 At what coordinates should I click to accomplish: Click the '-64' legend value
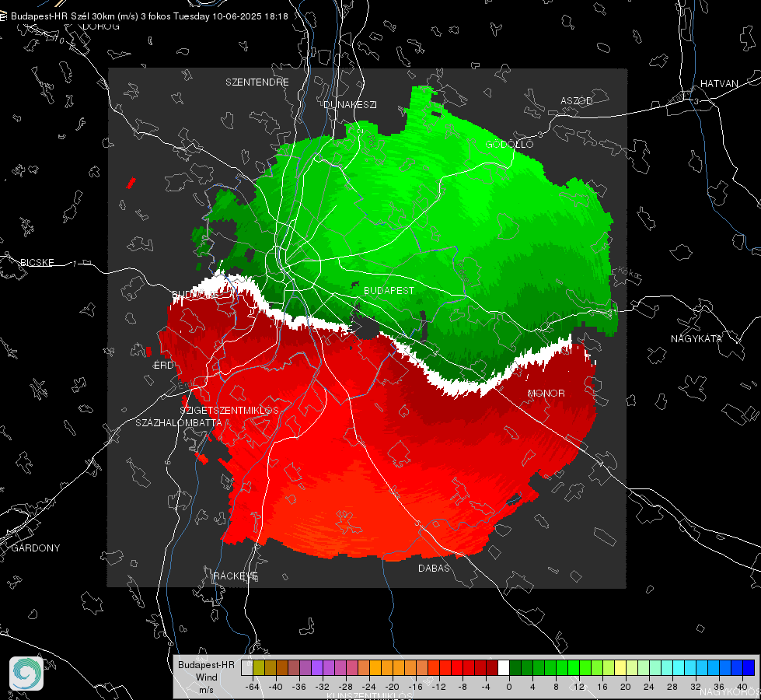(252, 687)
